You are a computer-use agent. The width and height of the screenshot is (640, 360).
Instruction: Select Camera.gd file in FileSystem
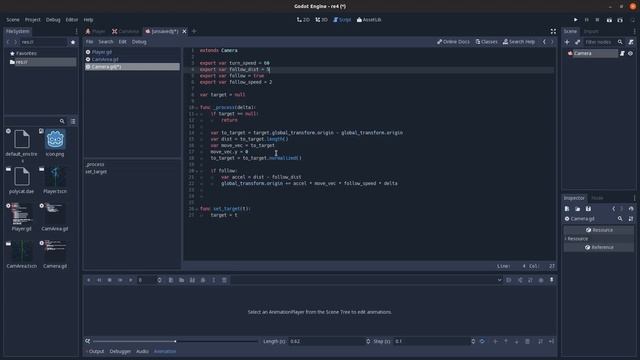coord(55,254)
